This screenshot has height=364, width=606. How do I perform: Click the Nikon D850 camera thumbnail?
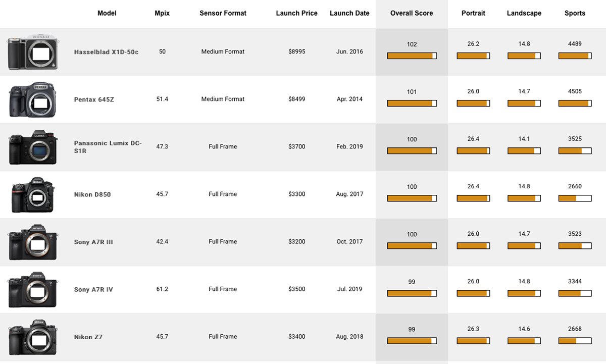pos(33,194)
